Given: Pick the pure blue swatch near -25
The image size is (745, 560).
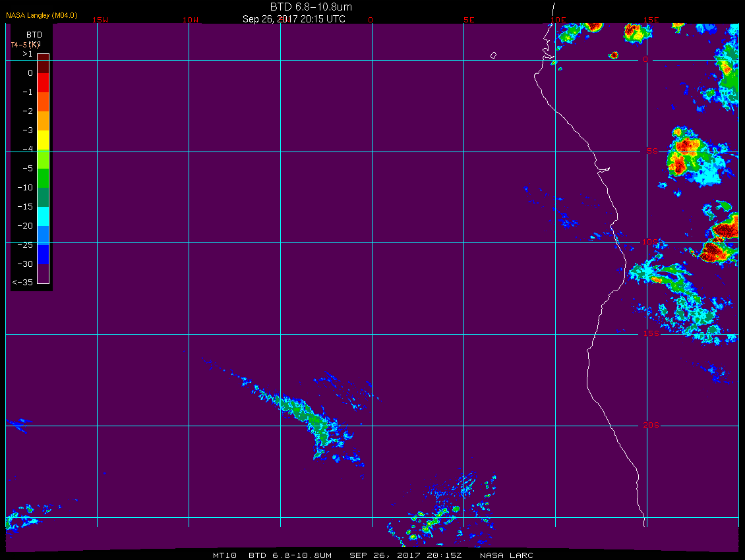Looking at the screenshot, I should 44,254.
